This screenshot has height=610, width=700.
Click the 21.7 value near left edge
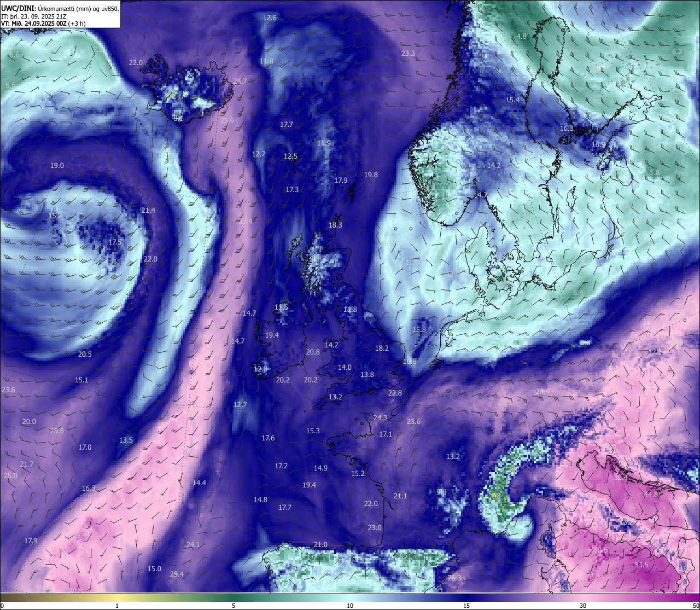26,464
